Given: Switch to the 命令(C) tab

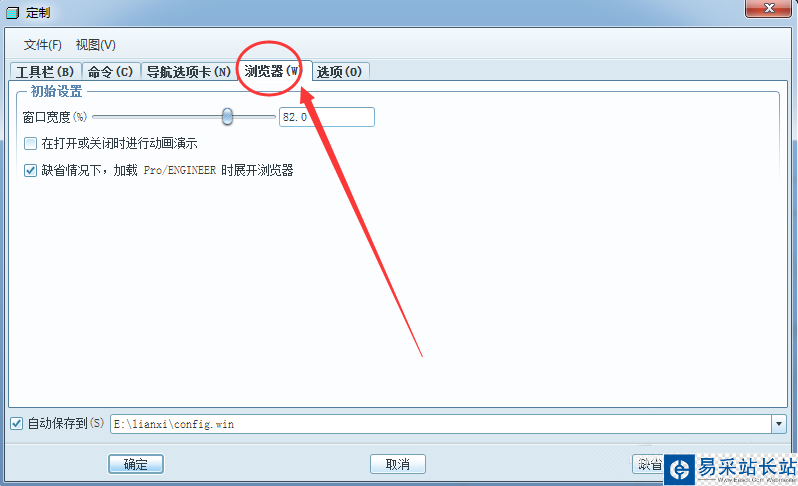Looking at the screenshot, I should point(110,71).
